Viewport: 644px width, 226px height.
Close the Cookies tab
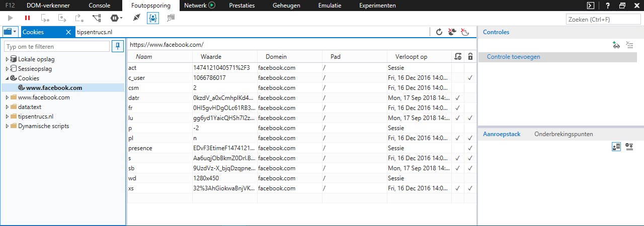point(68,32)
